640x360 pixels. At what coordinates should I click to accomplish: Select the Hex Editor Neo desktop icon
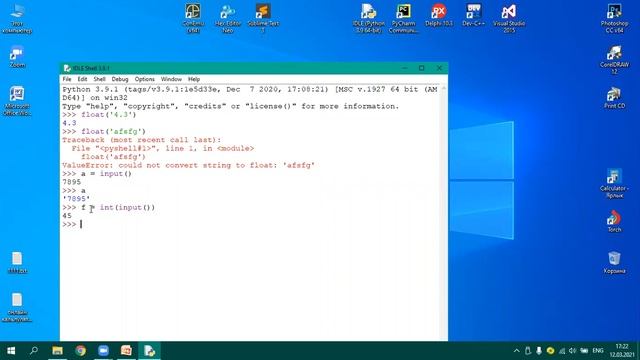[x=228, y=19]
